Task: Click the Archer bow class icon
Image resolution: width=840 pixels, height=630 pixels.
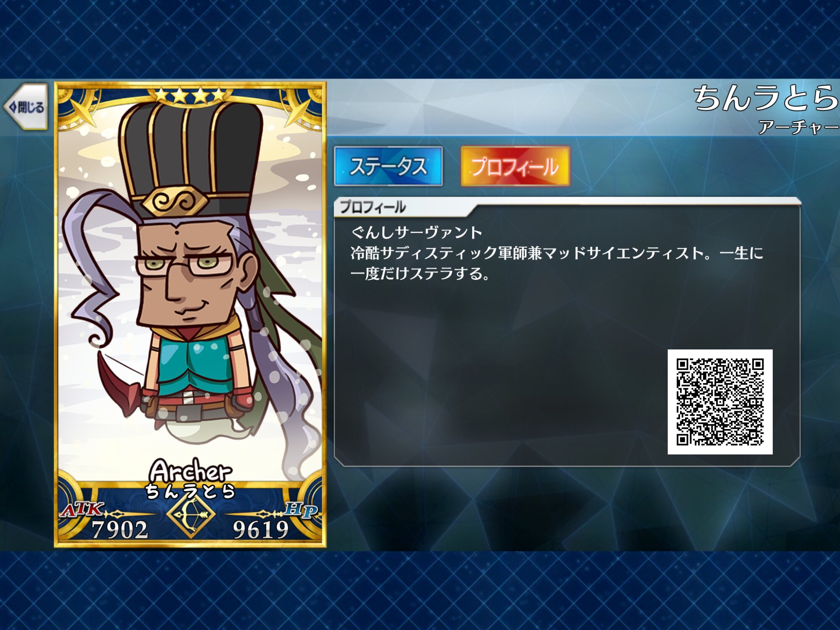Action: [x=191, y=514]
